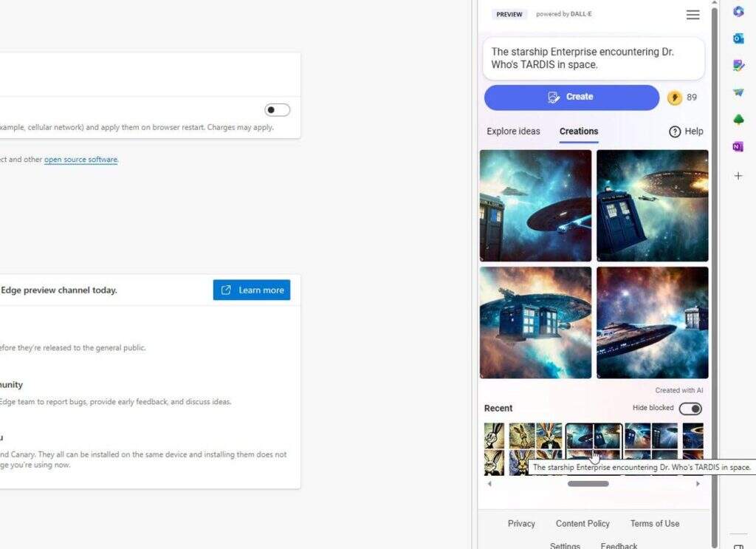
Task: Open the Feedback footer link
Action: (x=619, y=545)
